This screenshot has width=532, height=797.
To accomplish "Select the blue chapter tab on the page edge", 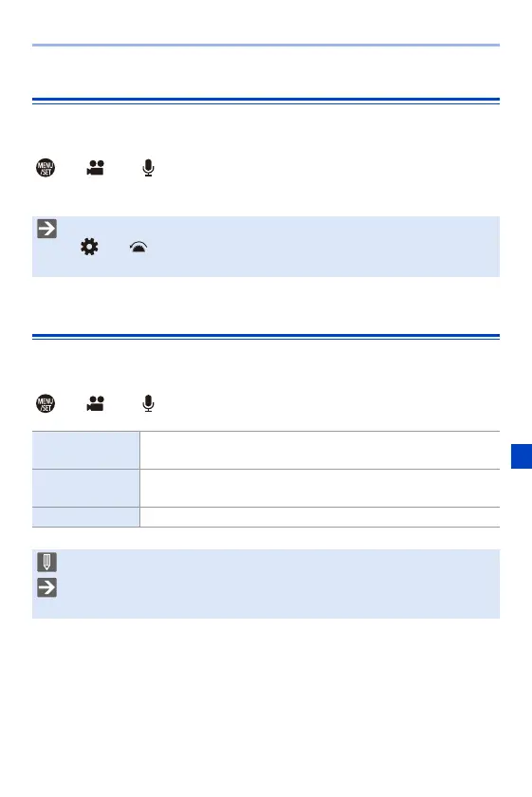I will (x=522, y=456).
